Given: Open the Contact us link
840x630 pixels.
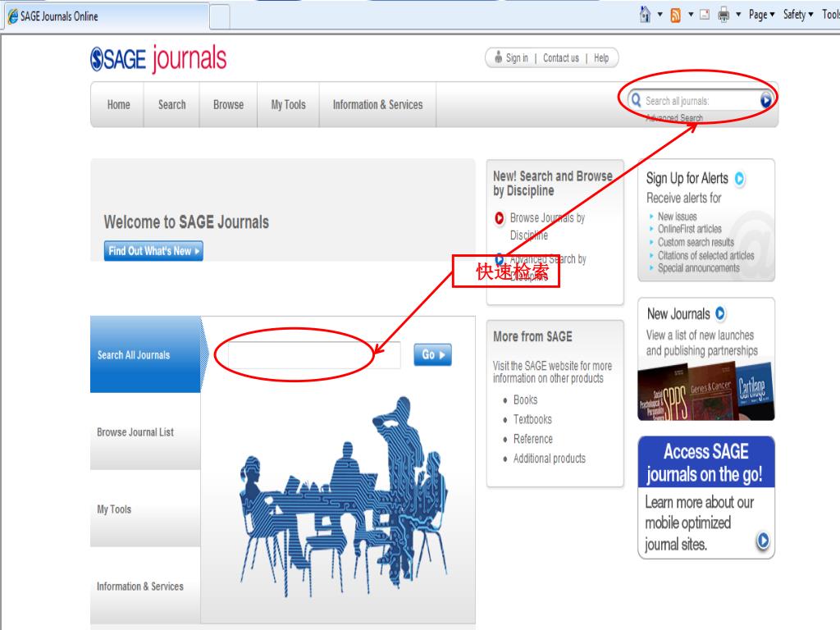Looking at the screenshot, I should tap(561, 58).
